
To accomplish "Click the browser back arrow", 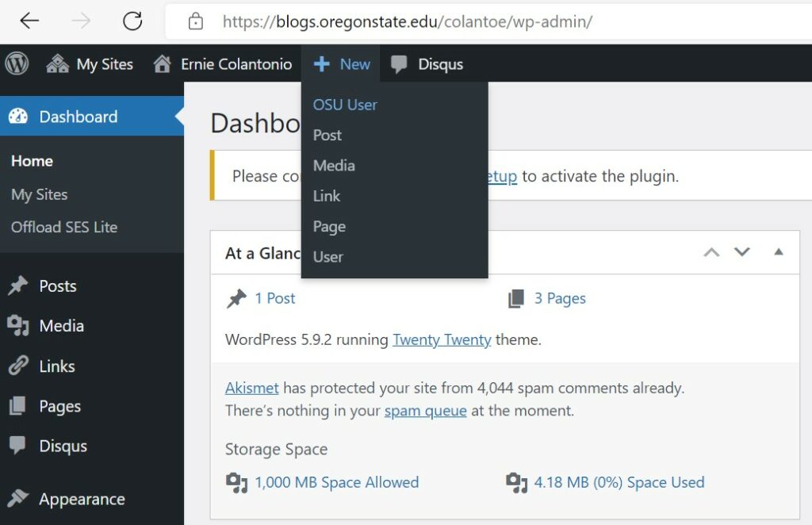I will (x=29, y=21).
